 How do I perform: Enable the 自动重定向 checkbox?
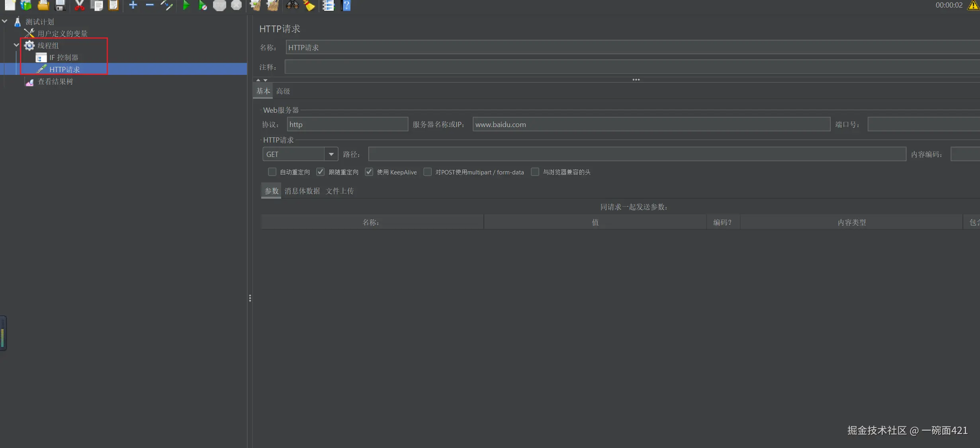click(272, 172)
